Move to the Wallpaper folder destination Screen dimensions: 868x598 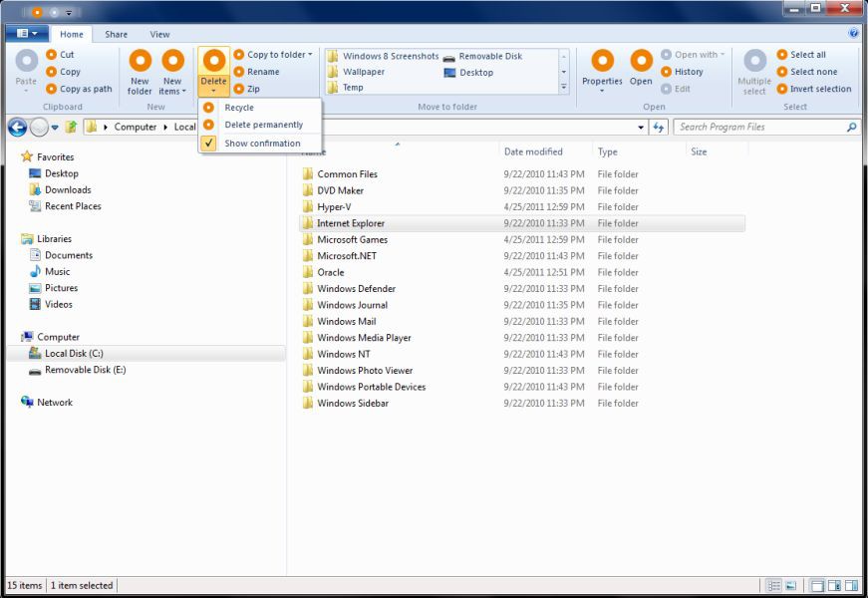356,72
